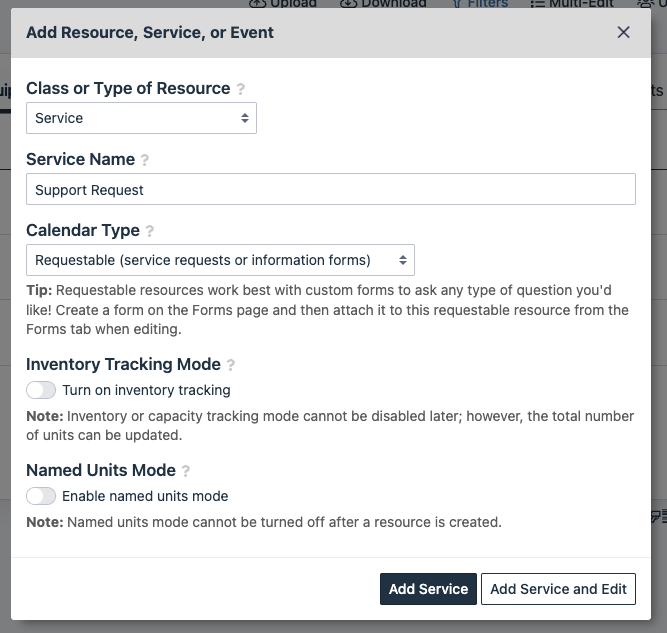Open the Calendar Type help tooltip icon
This screenshot has width=667, height=633.
150,231
